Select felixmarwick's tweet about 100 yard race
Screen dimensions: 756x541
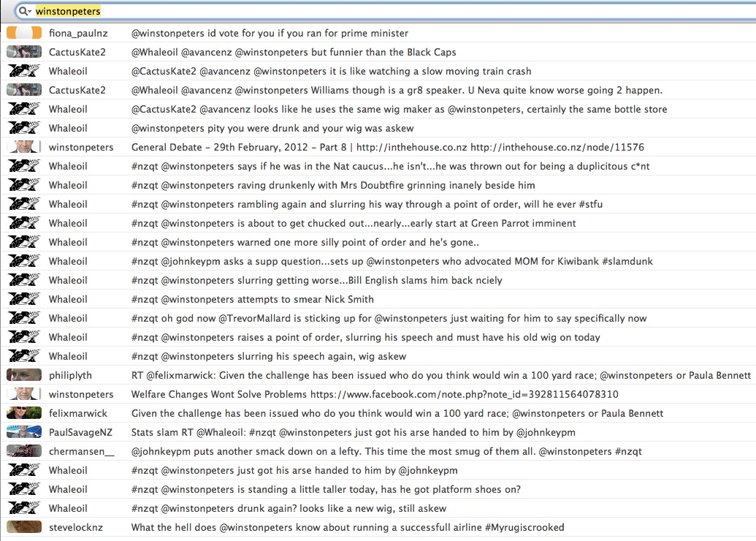coord(397,414)
